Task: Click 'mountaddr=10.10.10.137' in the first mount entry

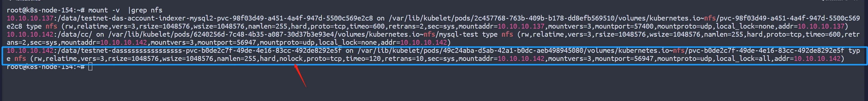Action: tap(501, 26)
